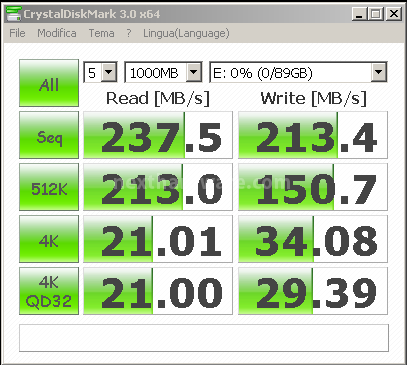Viewport: 407px width, 365px height.
Task: Expand the test count dropdown showing 5
Action: (x=109, y=72)
